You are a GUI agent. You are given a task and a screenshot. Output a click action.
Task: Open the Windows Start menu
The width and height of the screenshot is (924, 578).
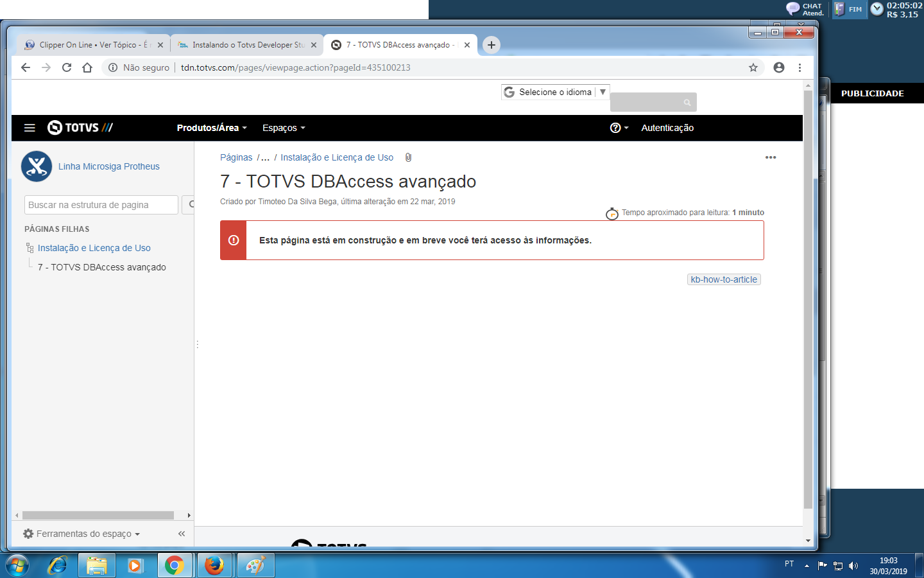tap(17, 566)
